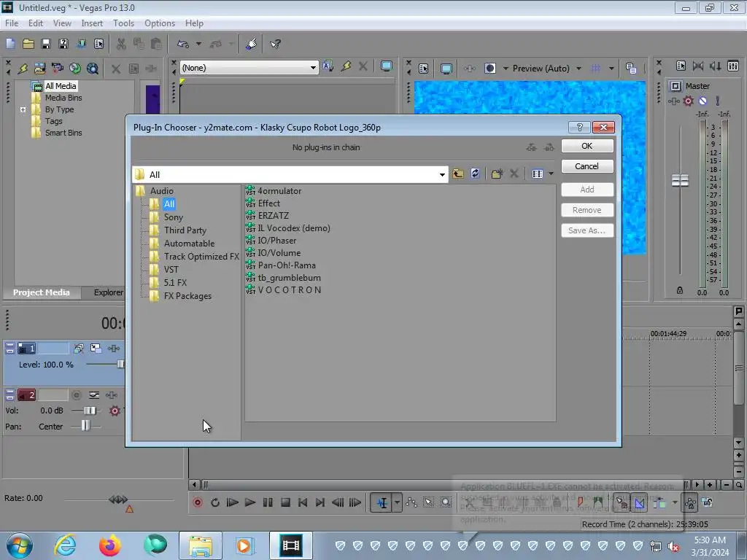This screenshot has height=560, width=747.
Task: Click the Capture Video icon in Project Media
Action: click(57, 69)
